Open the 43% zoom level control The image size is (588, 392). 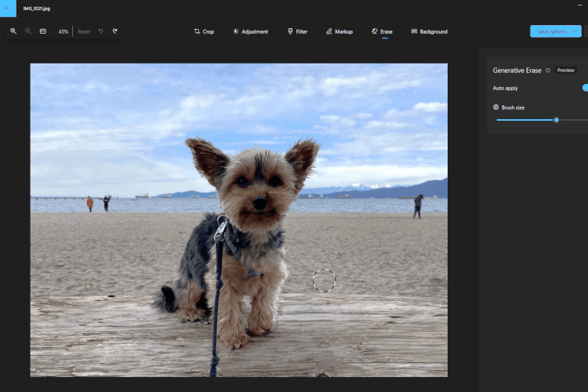63,32
